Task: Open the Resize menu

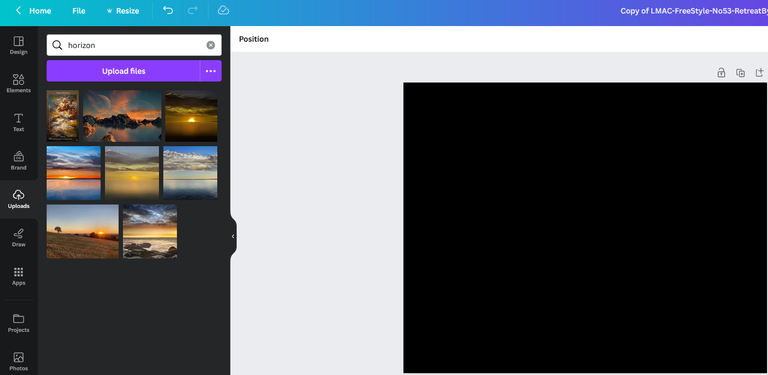Action: tap(122, 11)
